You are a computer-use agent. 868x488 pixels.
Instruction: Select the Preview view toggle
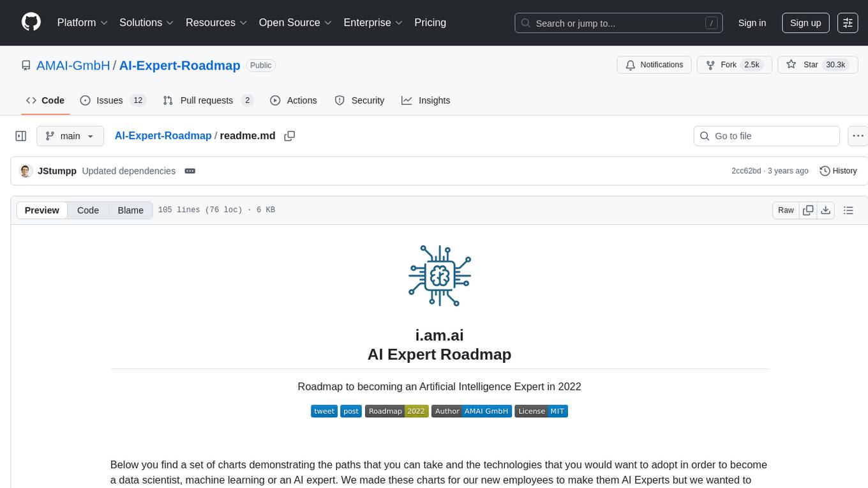click(42, 210)
